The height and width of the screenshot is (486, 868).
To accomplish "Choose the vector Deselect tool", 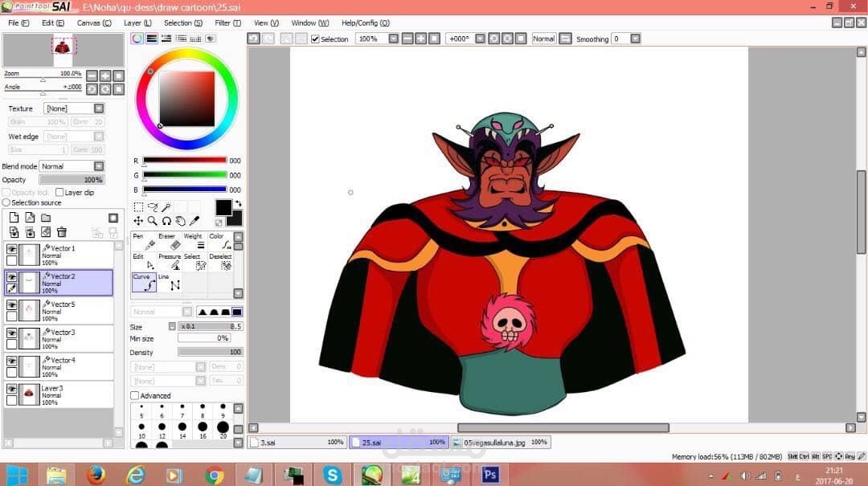I will pyautogui.click(x=220, y=262).
